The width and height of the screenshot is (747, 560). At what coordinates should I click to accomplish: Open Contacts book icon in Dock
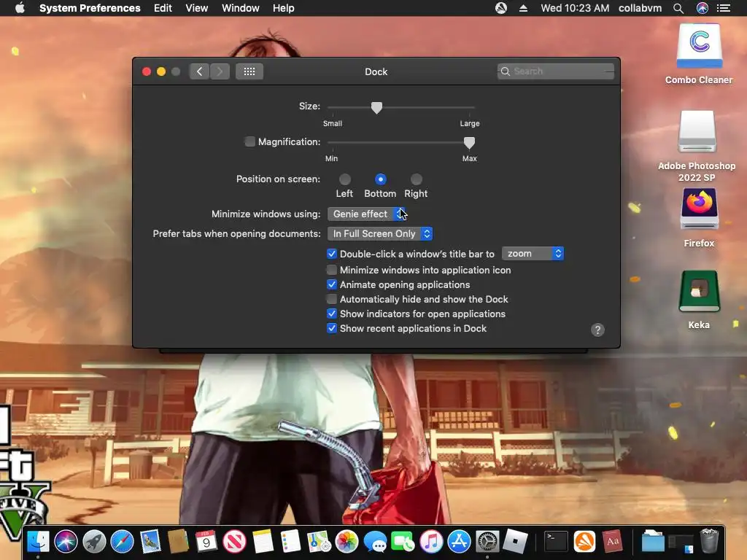178,542
